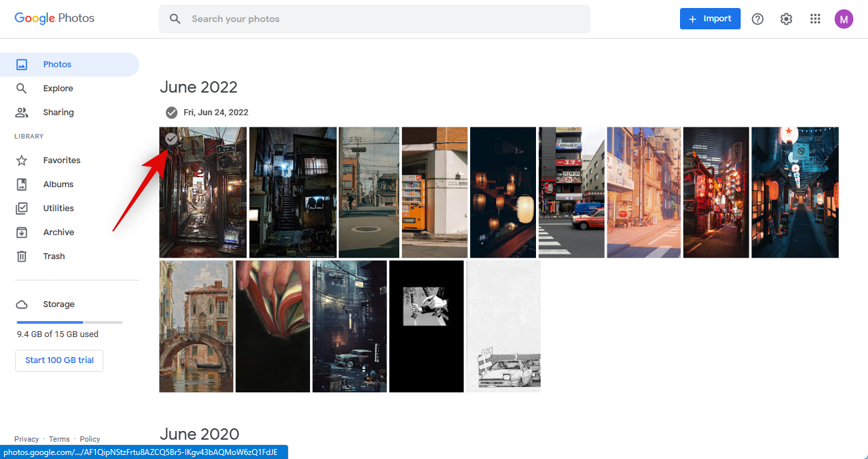Screen dimensions: 868x459
Task: Open the white manga car sketch
Action: pos(503,326)
